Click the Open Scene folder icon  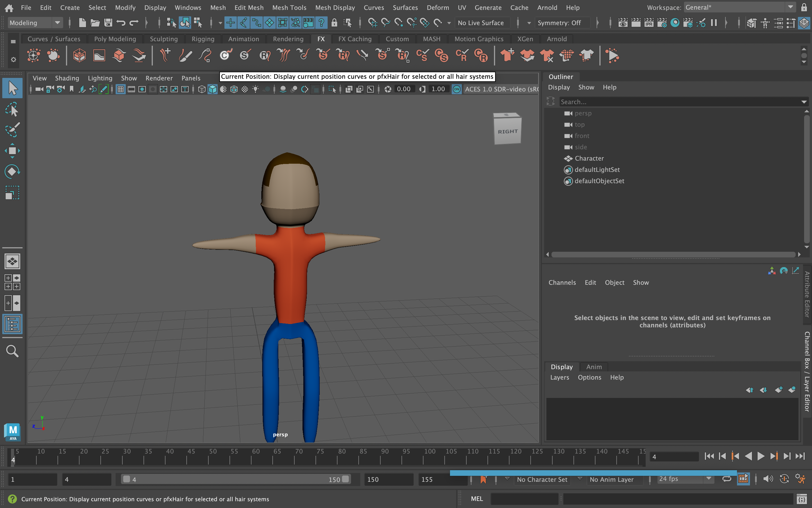(x=95, y=23)
